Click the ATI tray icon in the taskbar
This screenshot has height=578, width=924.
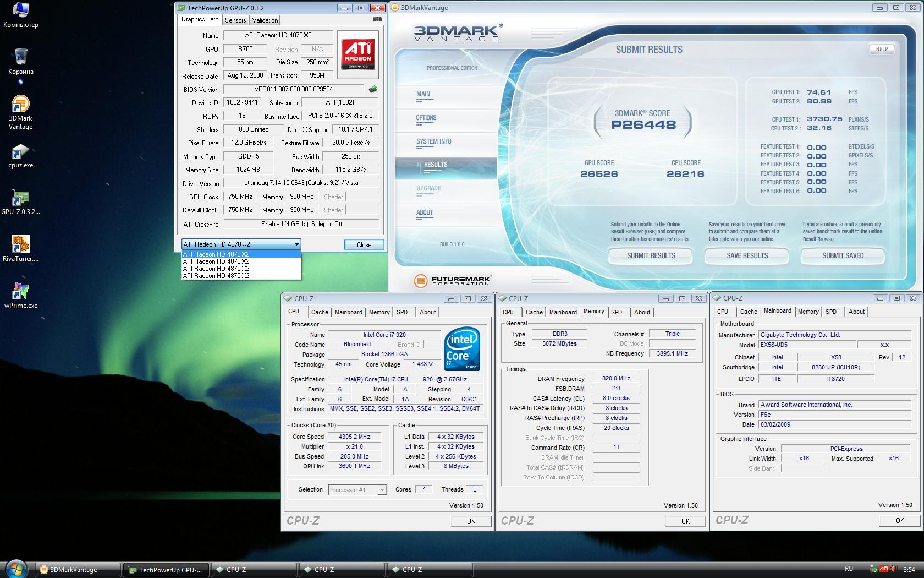click(884, 569)
